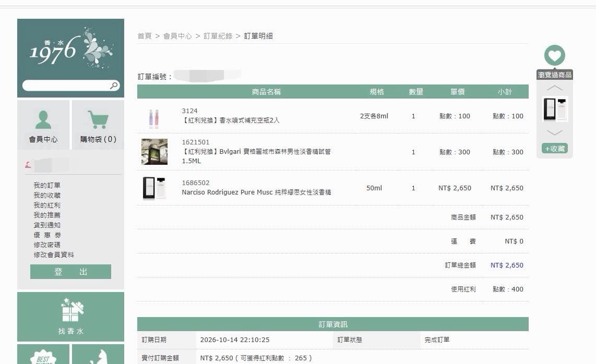This screenshot has height=364, width=596.
Task: Click the order date 2026-10-14 22:10:25
Action: point(235,339)
